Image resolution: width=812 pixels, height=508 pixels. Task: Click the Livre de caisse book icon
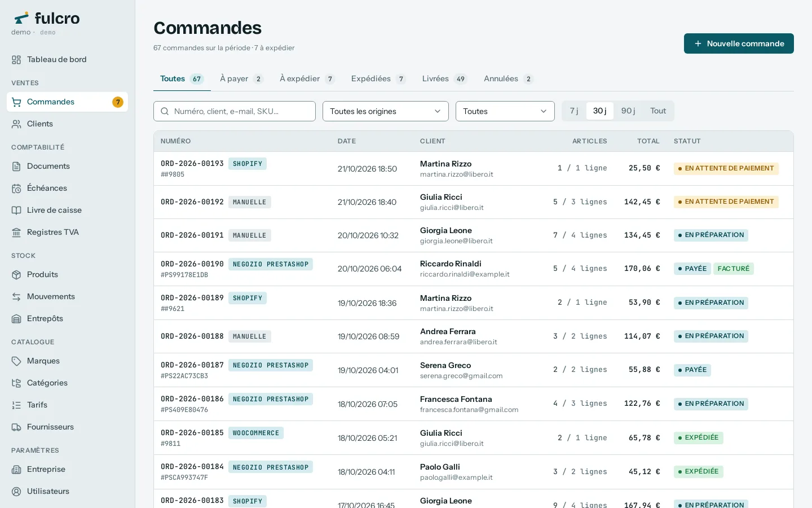(x=16, y=211)
